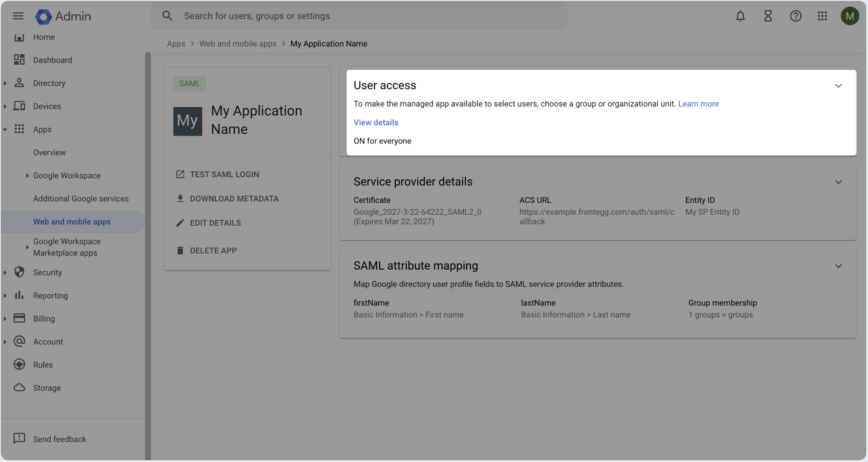Open the hourglass tasks icon
The image size is (868, 462).
point(768,16)
